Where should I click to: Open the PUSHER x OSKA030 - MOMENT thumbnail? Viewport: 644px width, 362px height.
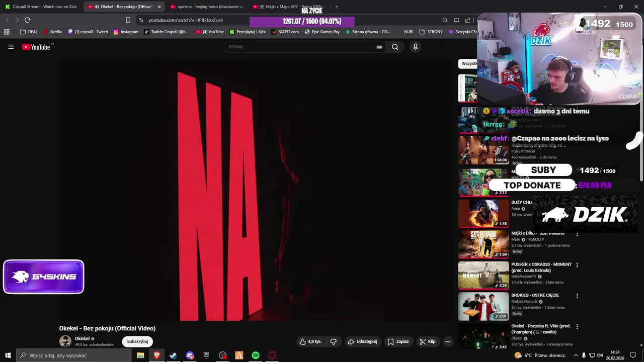(484, 275)
